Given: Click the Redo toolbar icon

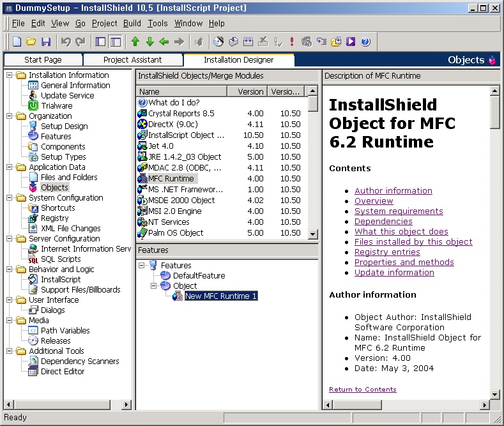Looking at the screenshot, I should (x=80, y=42).
